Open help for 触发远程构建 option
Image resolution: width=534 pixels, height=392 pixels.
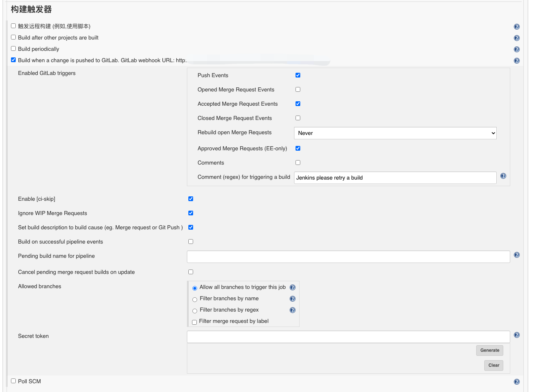coord(516,27)
